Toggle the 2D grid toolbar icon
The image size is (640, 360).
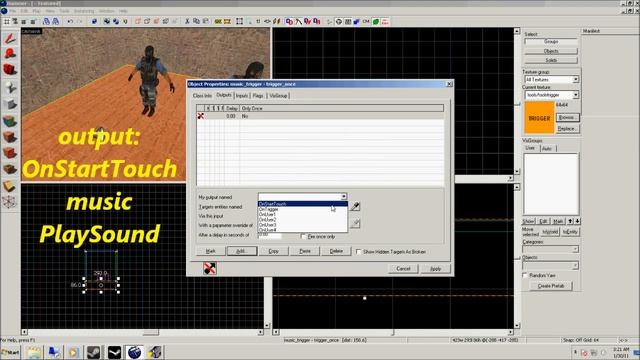7,21
